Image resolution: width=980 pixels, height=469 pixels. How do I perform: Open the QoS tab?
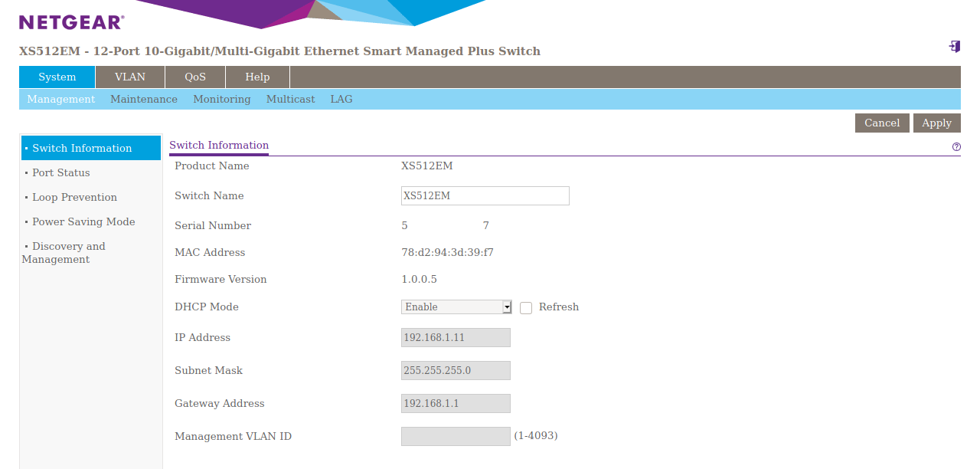[x=195, y=77]
